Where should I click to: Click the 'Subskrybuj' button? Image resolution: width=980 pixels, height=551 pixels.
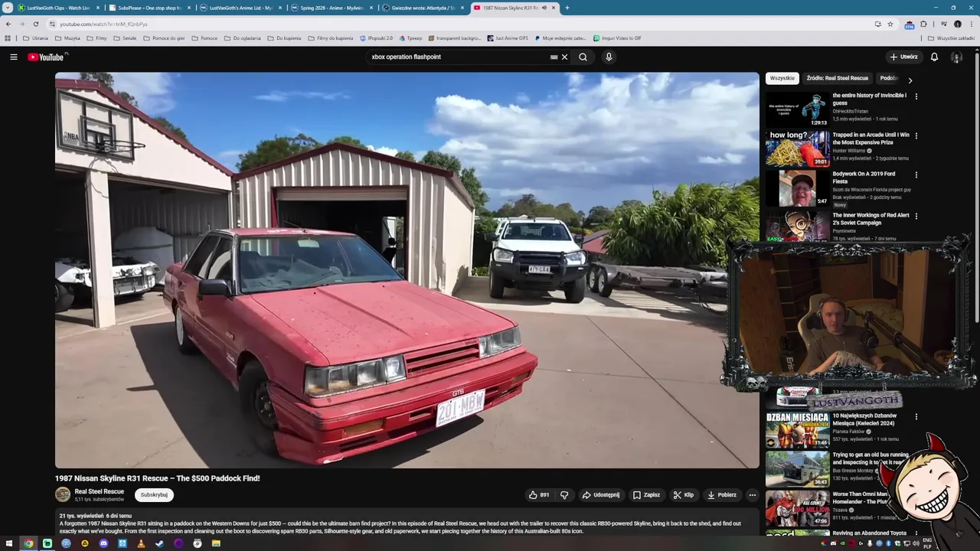pos(154,495)
